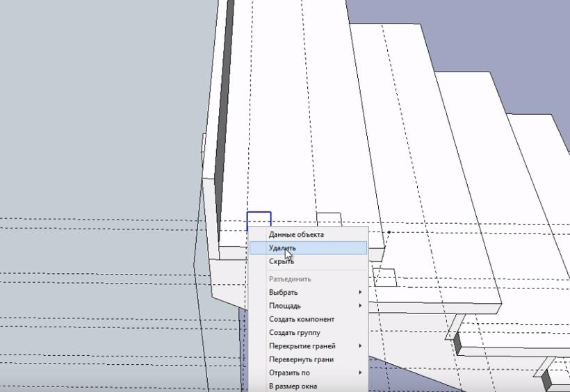Click the guide point right of the menu

click(389, 232)
